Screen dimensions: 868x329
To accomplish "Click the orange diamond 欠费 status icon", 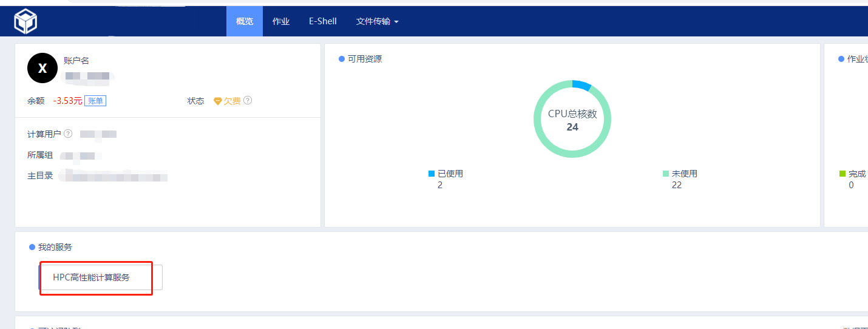I will 218,101.
